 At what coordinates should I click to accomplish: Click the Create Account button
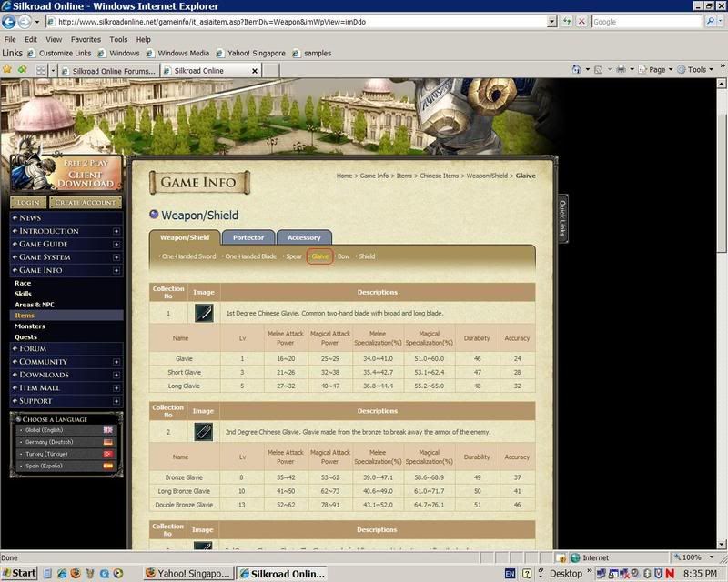click(86, 202)
